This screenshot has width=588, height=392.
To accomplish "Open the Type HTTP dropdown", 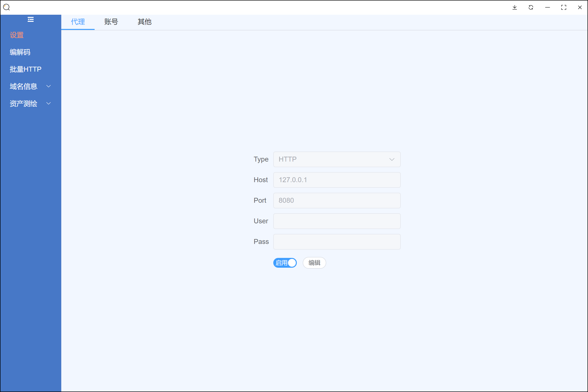I will (x=337, y=159).
